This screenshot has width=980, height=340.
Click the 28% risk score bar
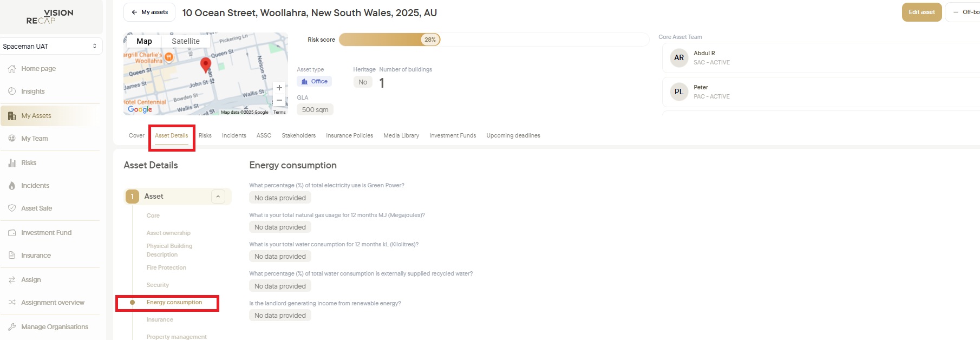tap(390, 40)
